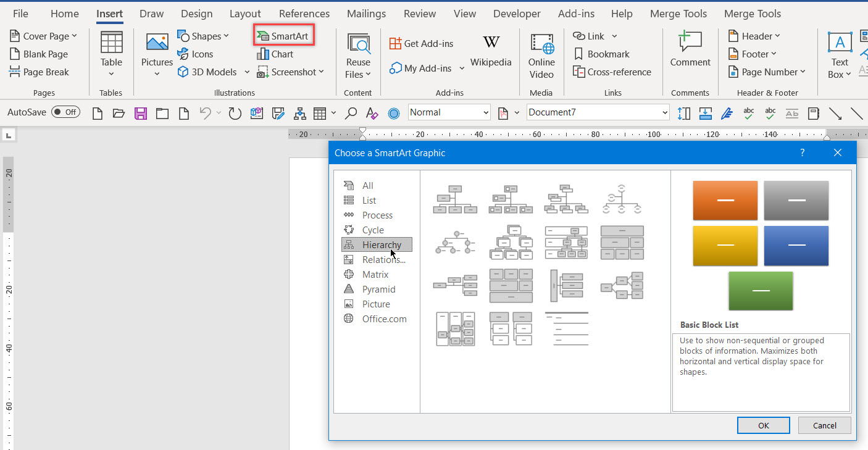Open the Screenshot dropdown
The image size is (868, 450).
pyautogui.click(x=322, y=72)
